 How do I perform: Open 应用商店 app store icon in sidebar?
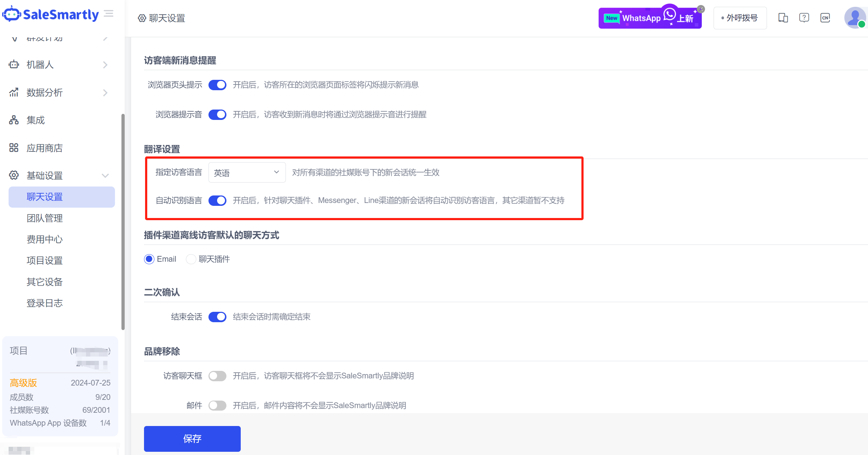click(x=14, y=148)
